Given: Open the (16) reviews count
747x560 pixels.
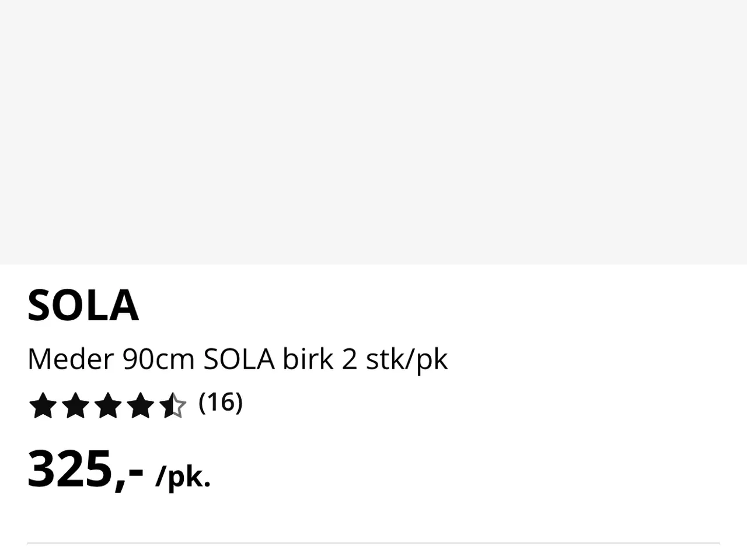Looking at the screenshot, I should pos(221,402).
